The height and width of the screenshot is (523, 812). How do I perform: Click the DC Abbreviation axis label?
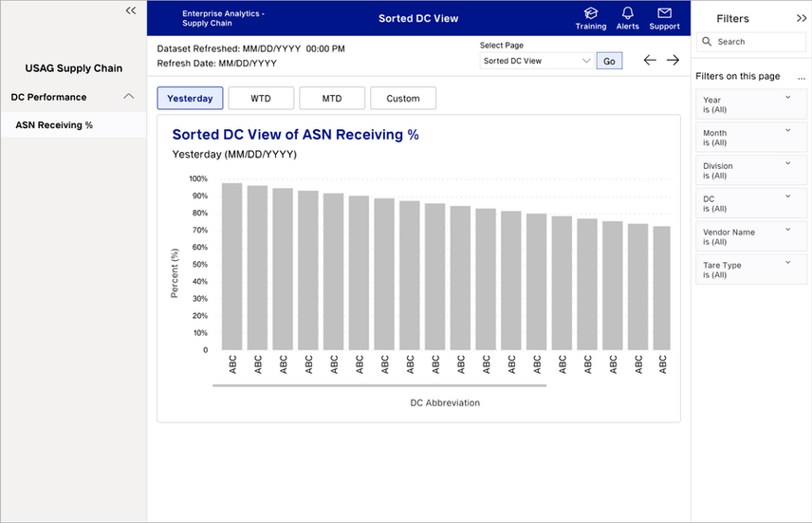pyautogui.click(x=445, y=402)
